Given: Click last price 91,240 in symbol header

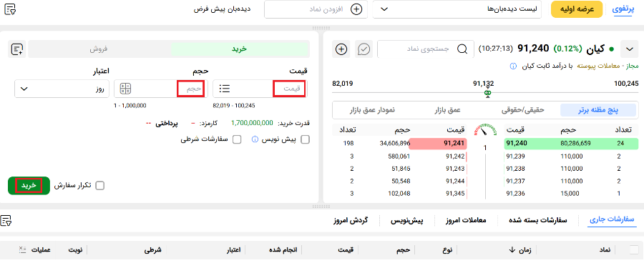Looking at the screenshot, I should (x=533, y=49).
